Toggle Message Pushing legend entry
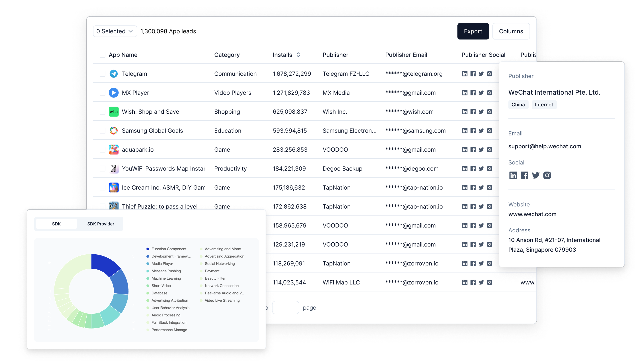Image resolution: width=644 pixels, height=364 pixels. (164, 271)
